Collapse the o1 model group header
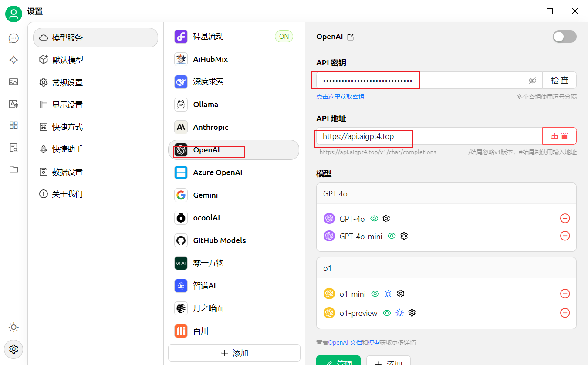 click(446, 268)
